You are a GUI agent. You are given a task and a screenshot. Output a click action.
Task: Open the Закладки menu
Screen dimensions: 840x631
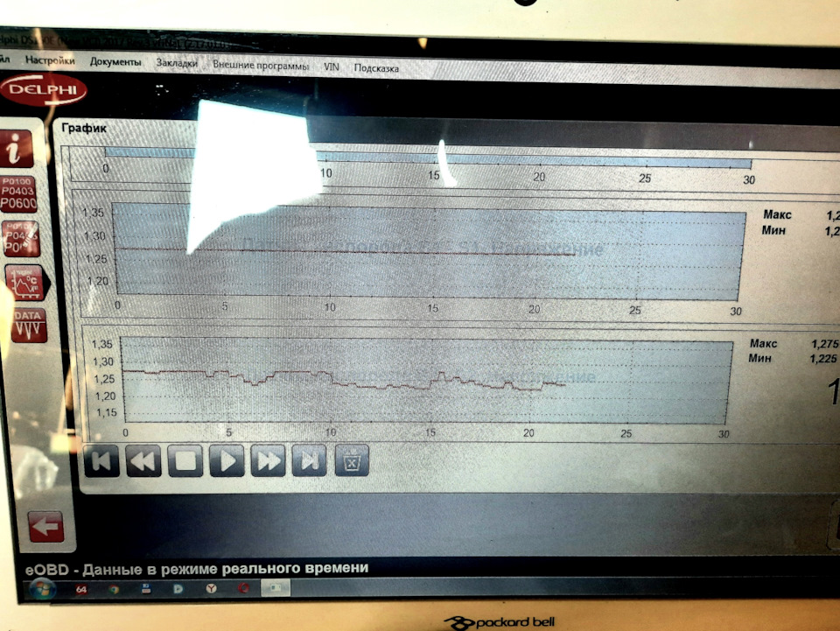[x=177, y=63]
